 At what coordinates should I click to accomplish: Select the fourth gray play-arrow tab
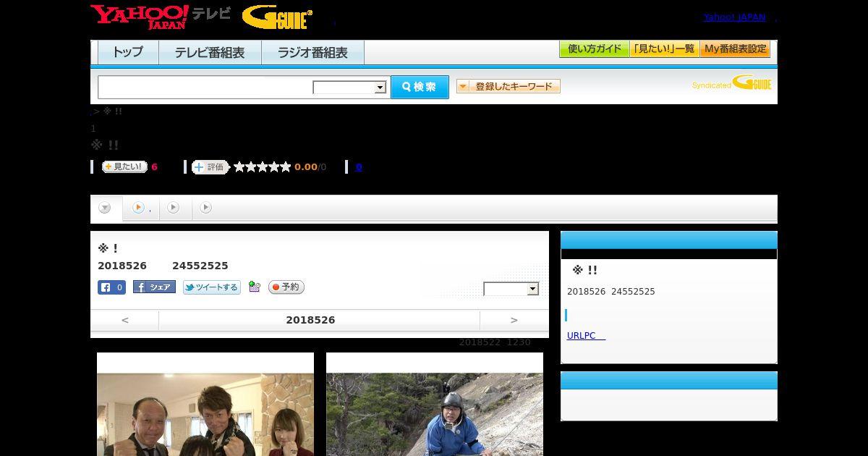(x=206, y=208)
